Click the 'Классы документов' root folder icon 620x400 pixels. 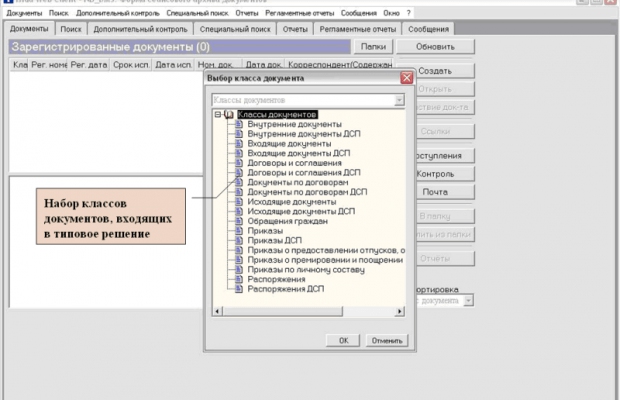tap(229, 115)
